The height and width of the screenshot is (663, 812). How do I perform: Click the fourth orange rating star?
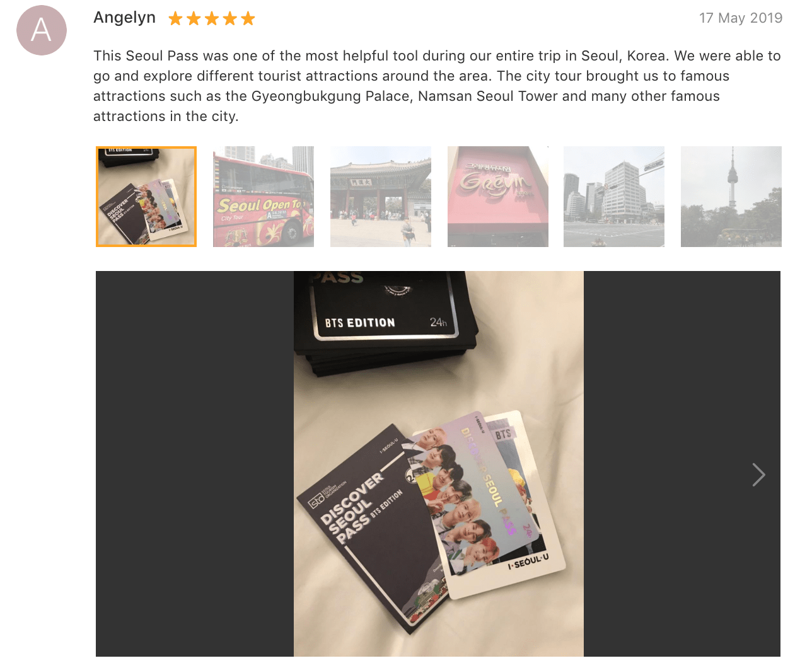point(230,19)
